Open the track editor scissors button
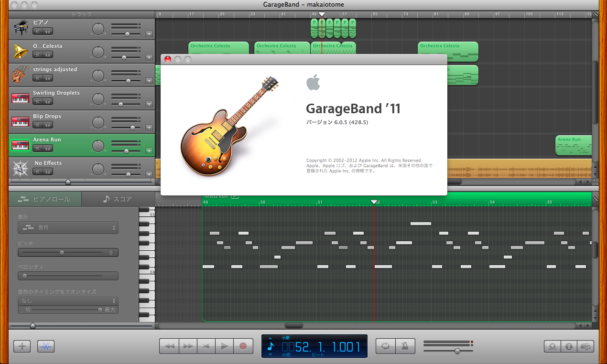The height and width of the screenshot is (364, 607). coord(46,346)
